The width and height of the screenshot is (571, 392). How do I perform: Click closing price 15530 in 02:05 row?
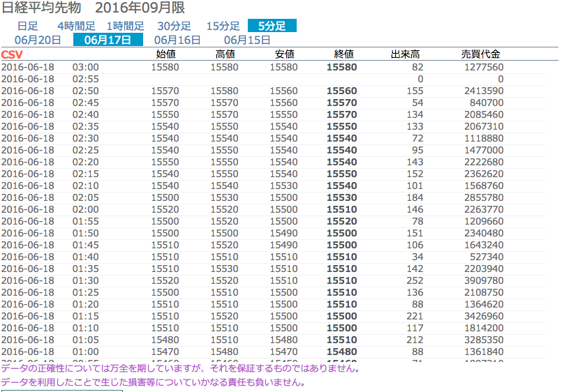[x=341, y=197]
